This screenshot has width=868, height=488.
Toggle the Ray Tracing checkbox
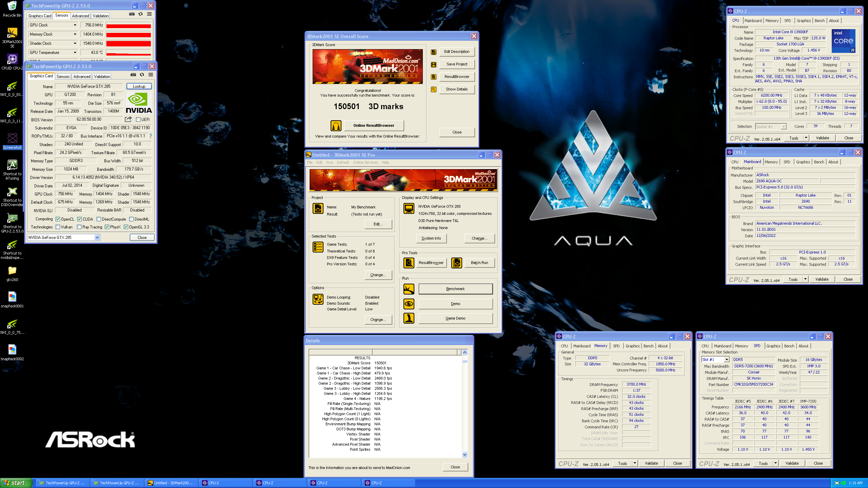coord(79,227)
